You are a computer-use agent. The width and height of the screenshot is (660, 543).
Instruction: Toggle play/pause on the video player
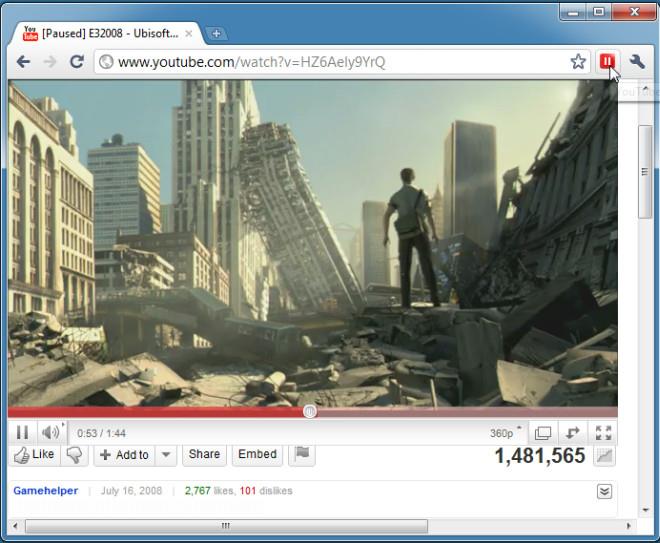click(x=22, y=433)
